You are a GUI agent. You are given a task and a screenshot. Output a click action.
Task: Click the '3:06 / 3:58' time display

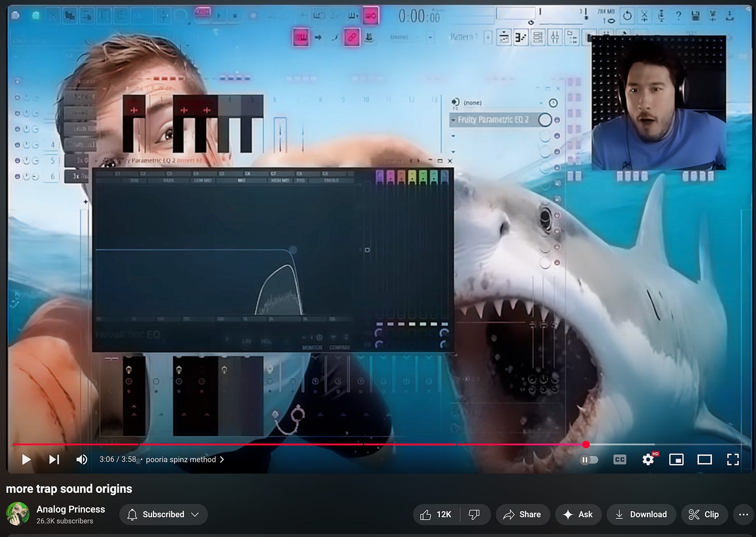(118, 459)
